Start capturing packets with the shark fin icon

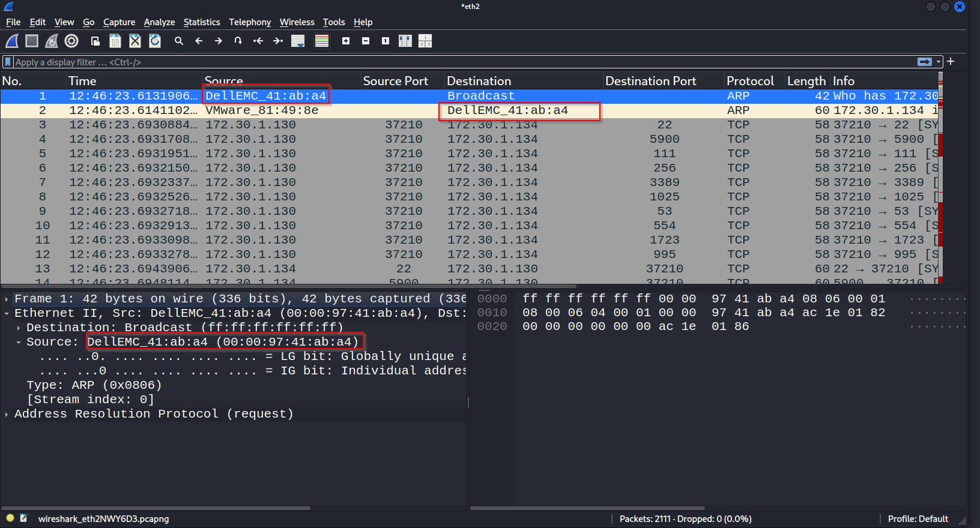pos(12,41)
